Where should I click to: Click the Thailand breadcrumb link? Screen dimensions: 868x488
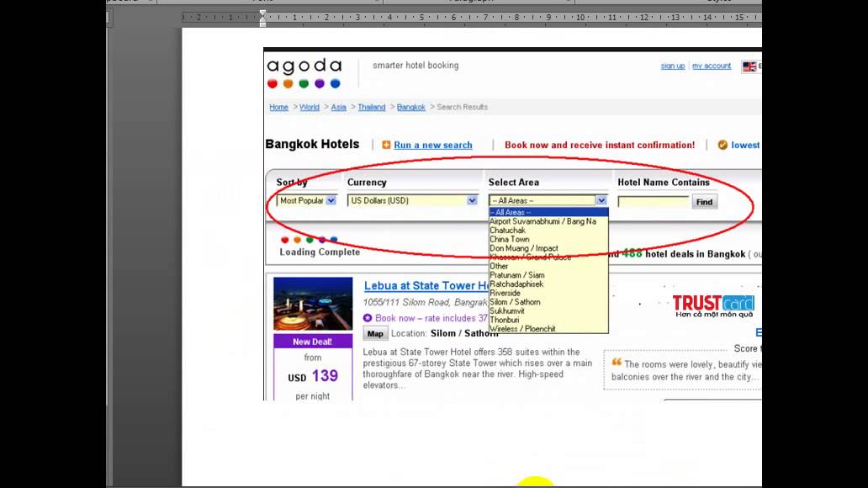372,107
